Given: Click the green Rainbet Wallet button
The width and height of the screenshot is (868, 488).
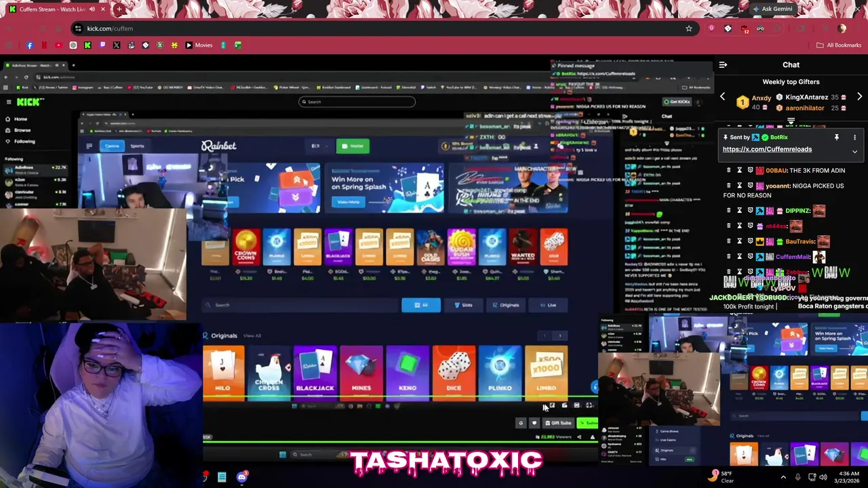Looking at the screenshot, I should [353, 146].
